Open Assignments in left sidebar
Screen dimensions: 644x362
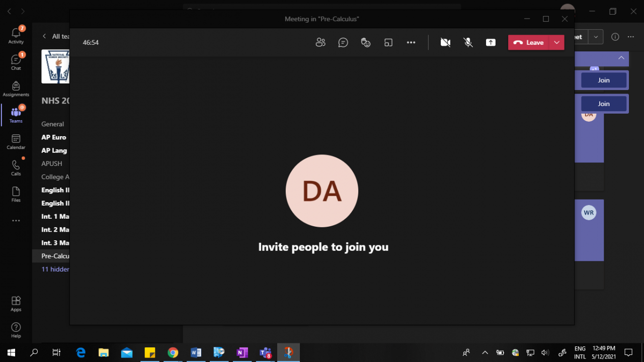pos(16,89)
